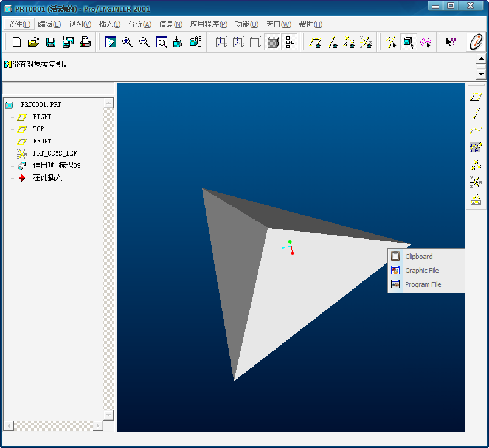Click the datum analysis ruler icon
This screenshot has width=489, height=448.
(x=476, y=199)
